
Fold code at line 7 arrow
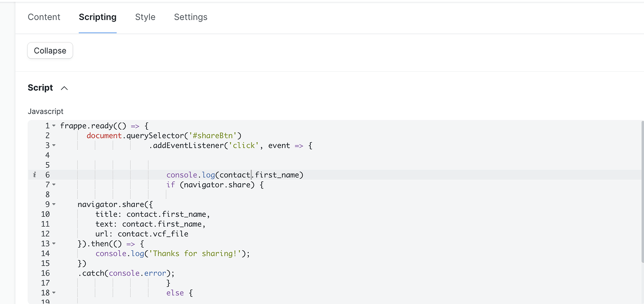(x=54, y=185)
